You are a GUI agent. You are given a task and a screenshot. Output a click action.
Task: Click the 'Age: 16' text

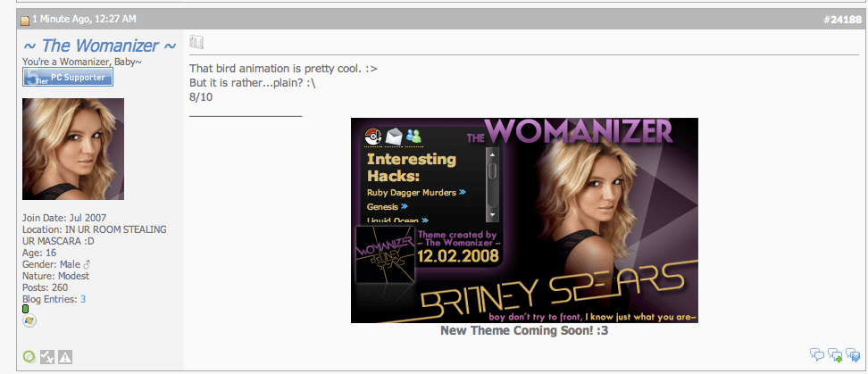[x=38, y=253]
